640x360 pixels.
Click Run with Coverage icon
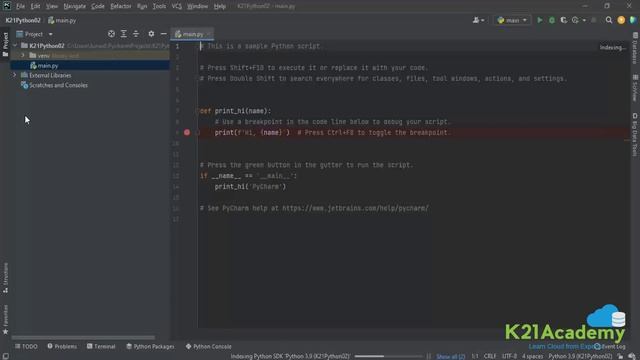(564, 20)
